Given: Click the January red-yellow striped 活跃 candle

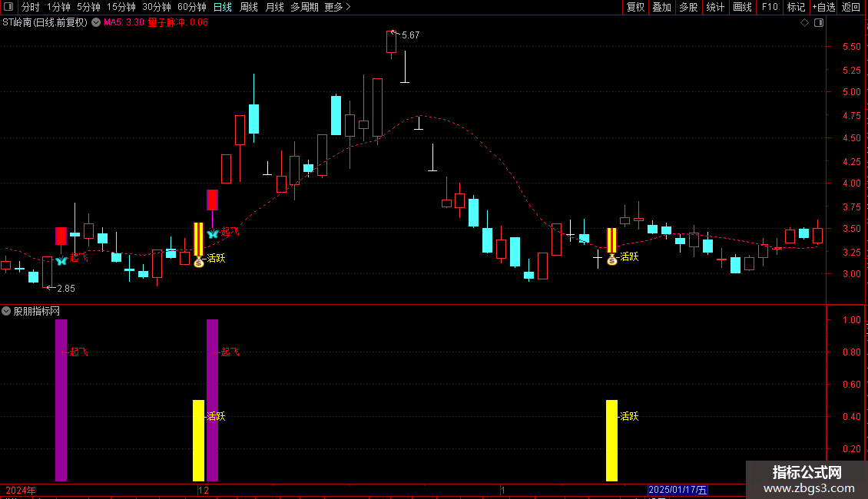Looking at the screenshot, I should pyautogui.click(x=611, y=240).
